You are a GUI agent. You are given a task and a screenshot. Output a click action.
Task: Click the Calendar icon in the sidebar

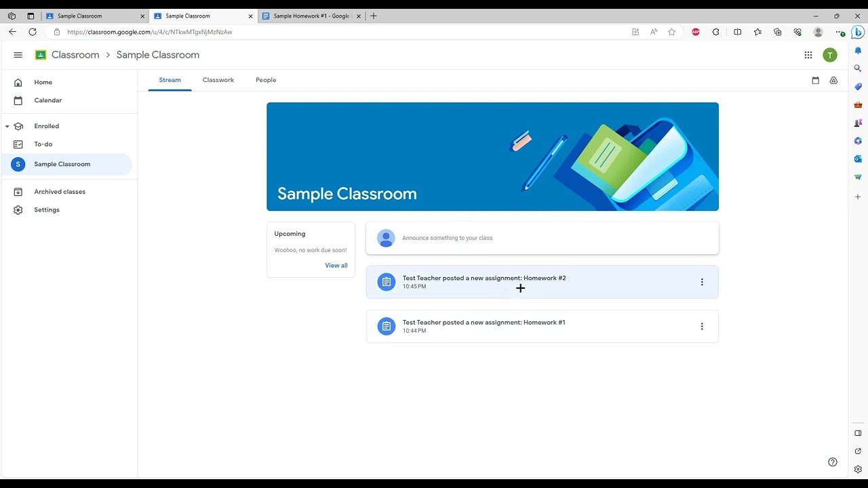click(x=18, y=100)
